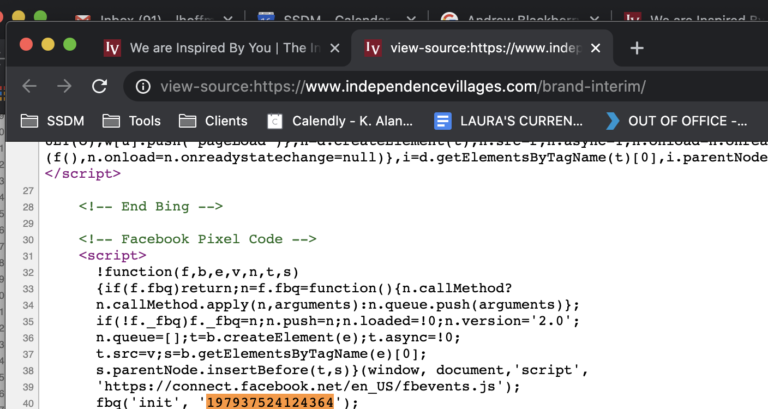Viewport: 768px width, 409px height.
Task: Open the SSDM bookmarks folder
Action: point(52,121)
